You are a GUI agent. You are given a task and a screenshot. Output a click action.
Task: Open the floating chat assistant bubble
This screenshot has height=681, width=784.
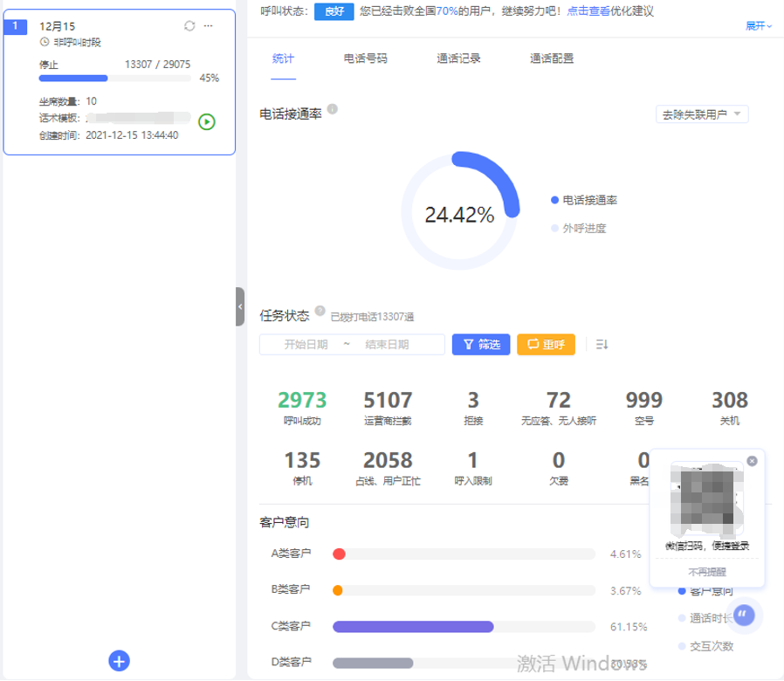pos(743,616)
